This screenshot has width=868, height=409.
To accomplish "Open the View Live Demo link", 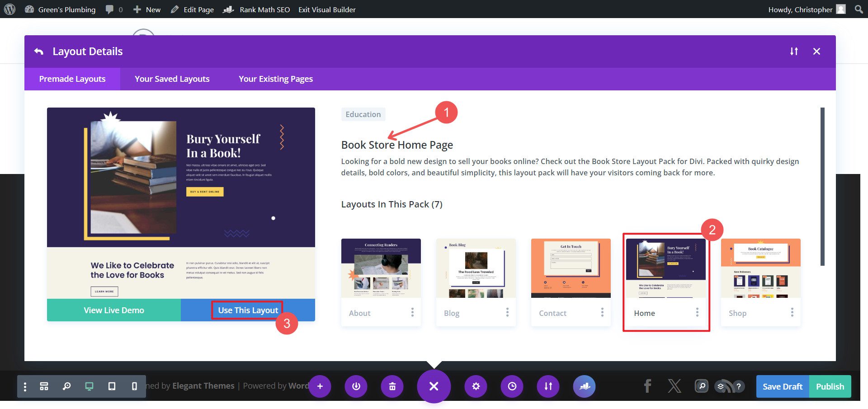I will coord(113,310).
